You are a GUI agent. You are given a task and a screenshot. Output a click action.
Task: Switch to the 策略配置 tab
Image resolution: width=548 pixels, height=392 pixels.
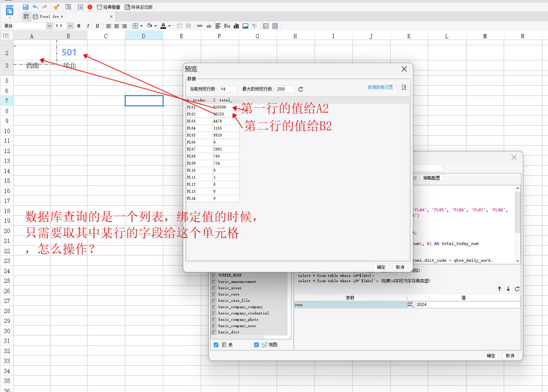click(x=431, y=178)
